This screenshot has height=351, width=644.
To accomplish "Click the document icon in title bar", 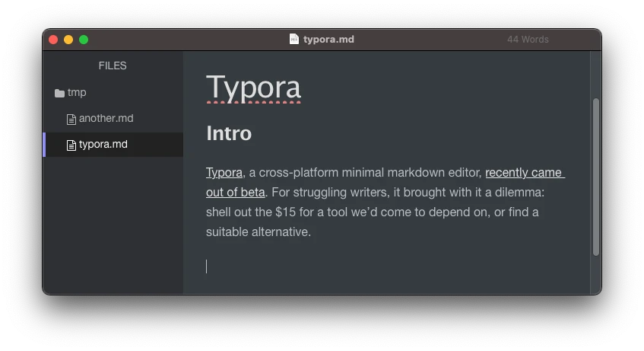I will coord(294,40).
